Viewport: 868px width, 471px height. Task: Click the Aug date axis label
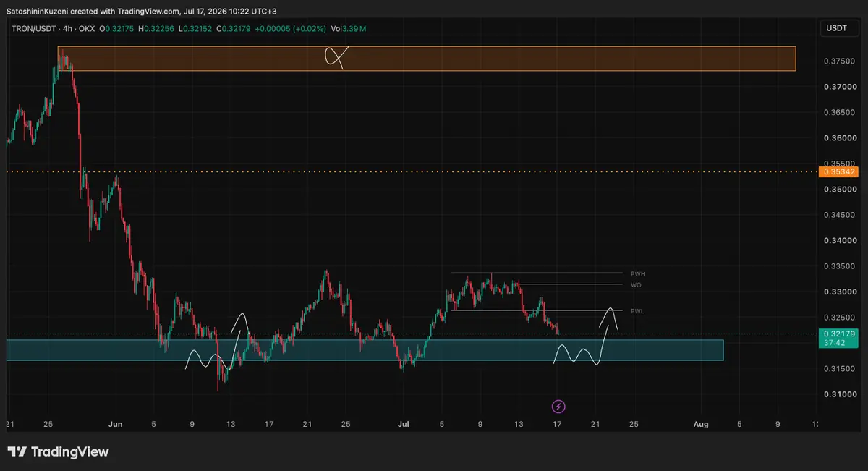pyautogui.click(x=700, y=424)
